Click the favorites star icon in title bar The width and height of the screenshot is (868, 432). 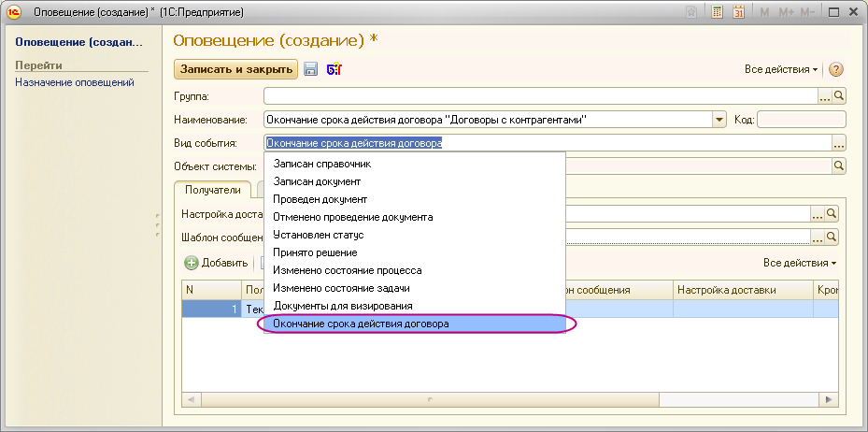pyautogui.click(x=690, y=12)
